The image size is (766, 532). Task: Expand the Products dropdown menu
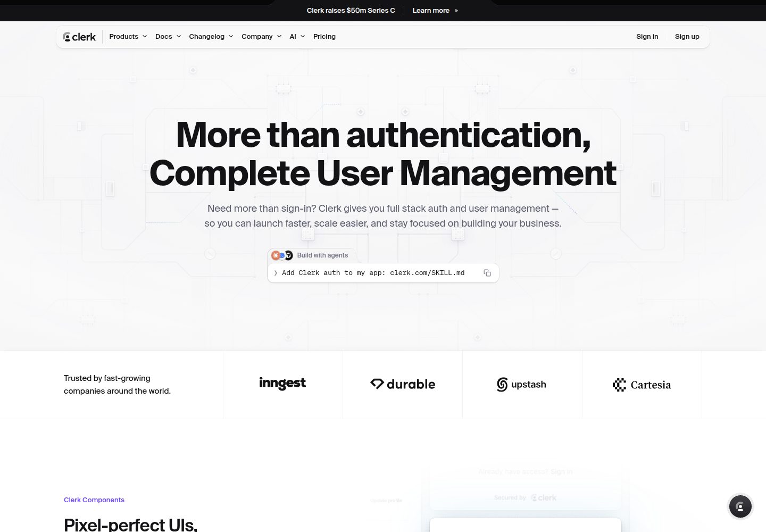click(128, 37)
